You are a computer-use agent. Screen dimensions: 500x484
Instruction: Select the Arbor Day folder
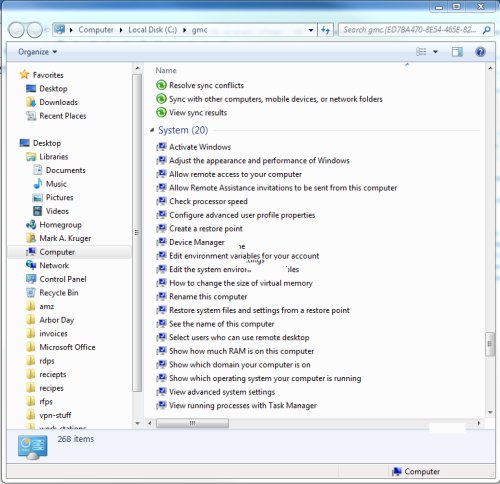coord(57,320)
